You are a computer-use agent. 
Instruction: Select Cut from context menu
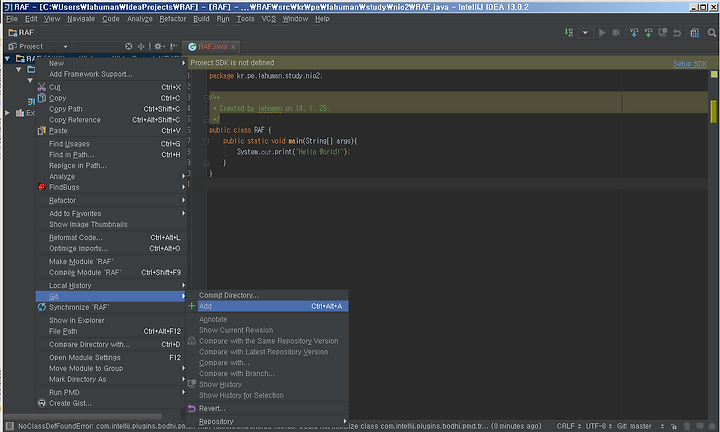(x=111, y=87)
